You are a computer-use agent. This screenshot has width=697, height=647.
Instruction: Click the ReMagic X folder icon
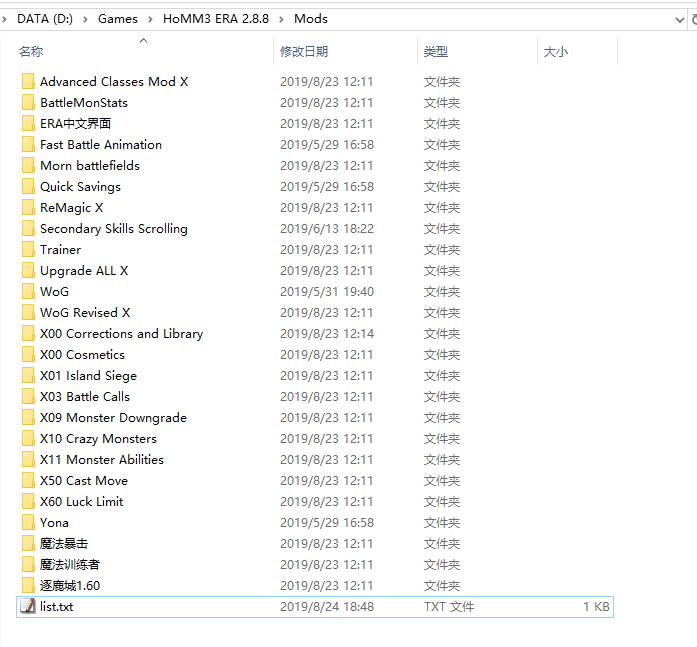pos(28,208)
